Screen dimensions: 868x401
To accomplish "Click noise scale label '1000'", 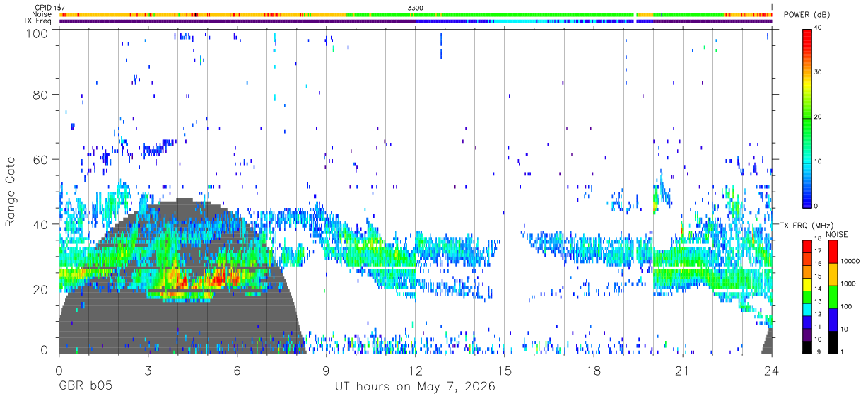I will 848,284.
